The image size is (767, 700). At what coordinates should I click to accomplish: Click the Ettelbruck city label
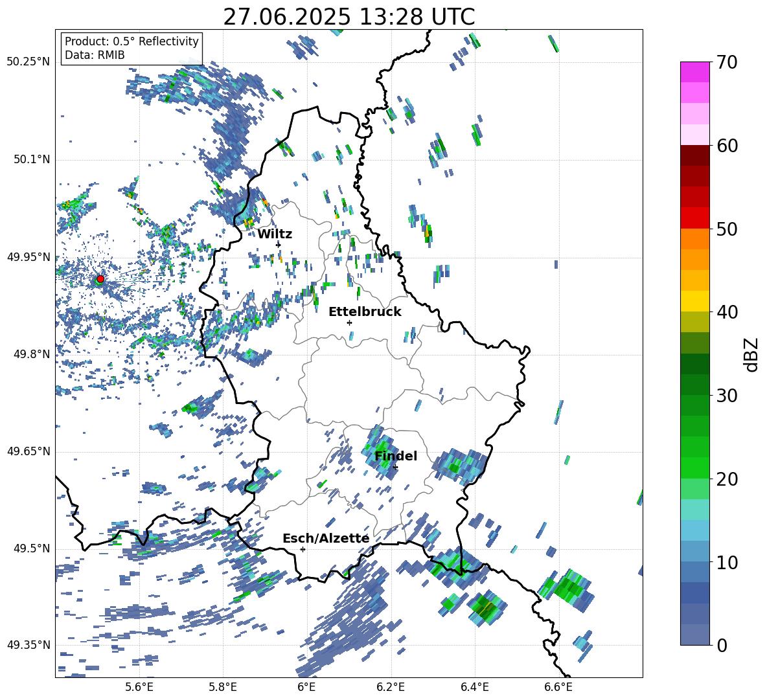[x=365, y=312]
